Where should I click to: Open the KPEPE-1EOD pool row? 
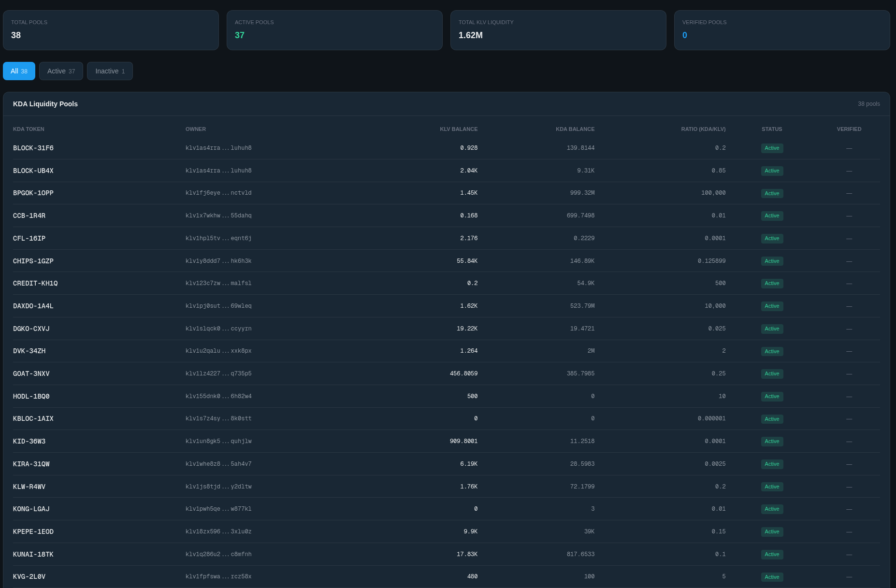tap(33, 532)
